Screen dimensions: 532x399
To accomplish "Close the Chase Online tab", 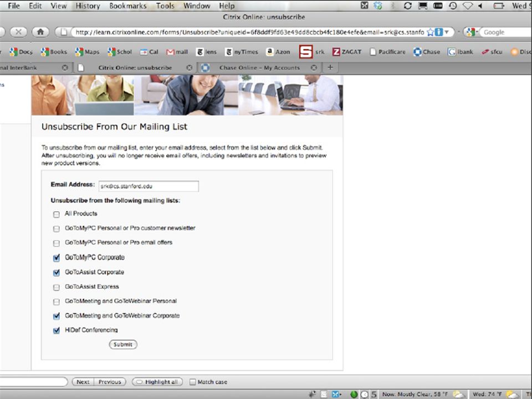I will click(x=314, y=68).
